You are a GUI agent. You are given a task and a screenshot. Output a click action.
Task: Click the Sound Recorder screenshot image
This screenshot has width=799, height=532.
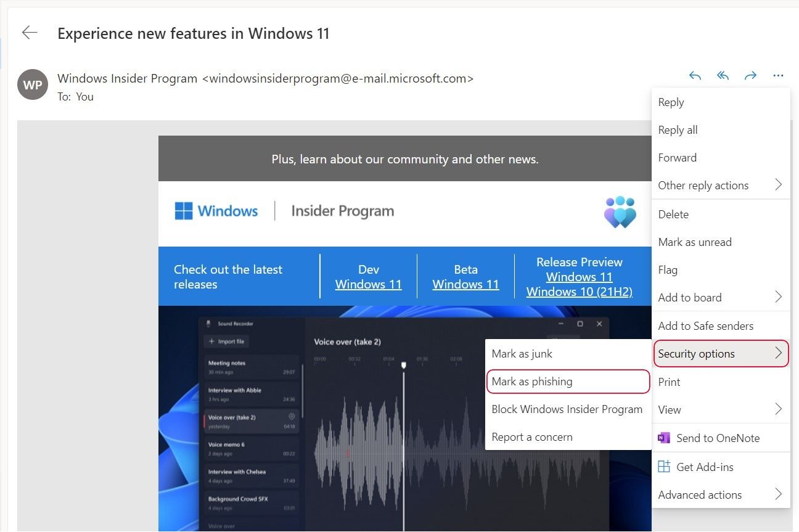point(405,419)
